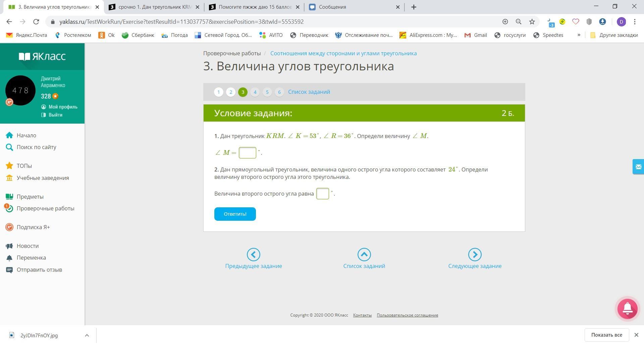The height and width of the screenshot is (345, 644).
Task: Click the feedback icon next to Отправить отзыв
Action: click(9, 270)
